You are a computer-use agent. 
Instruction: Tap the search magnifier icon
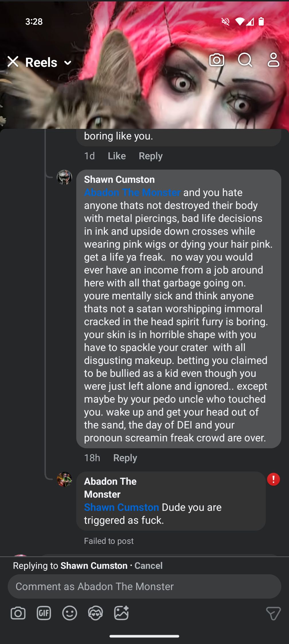(245, 60)
